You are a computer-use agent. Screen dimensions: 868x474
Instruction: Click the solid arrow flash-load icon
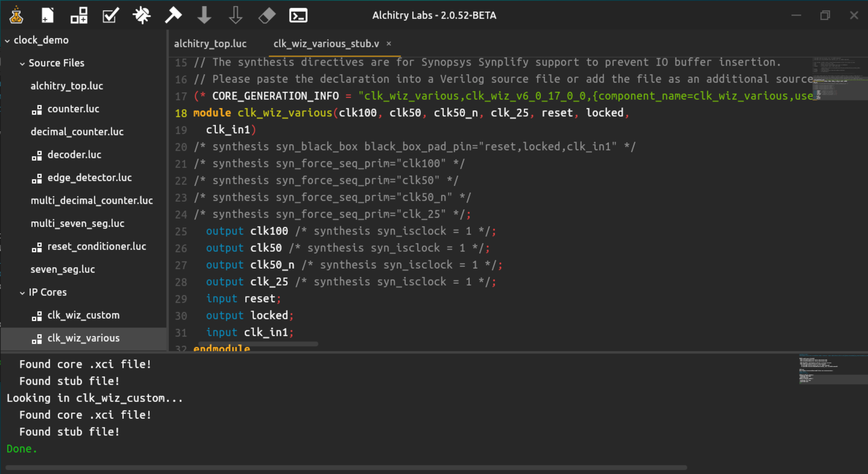click(204, 15)
